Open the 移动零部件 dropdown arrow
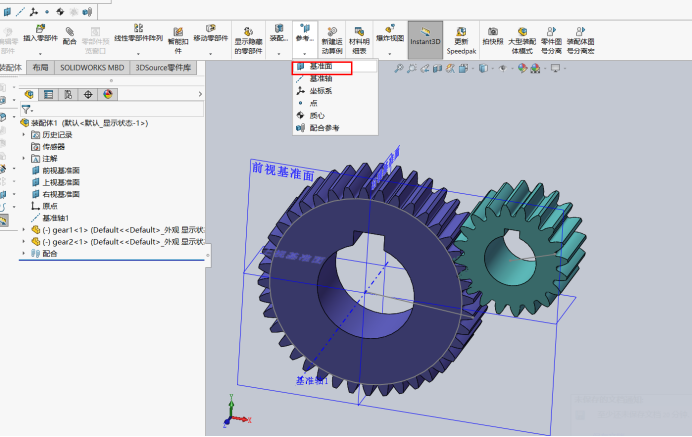692x437 pixels. pyautogui.click(x=211, y=54)
